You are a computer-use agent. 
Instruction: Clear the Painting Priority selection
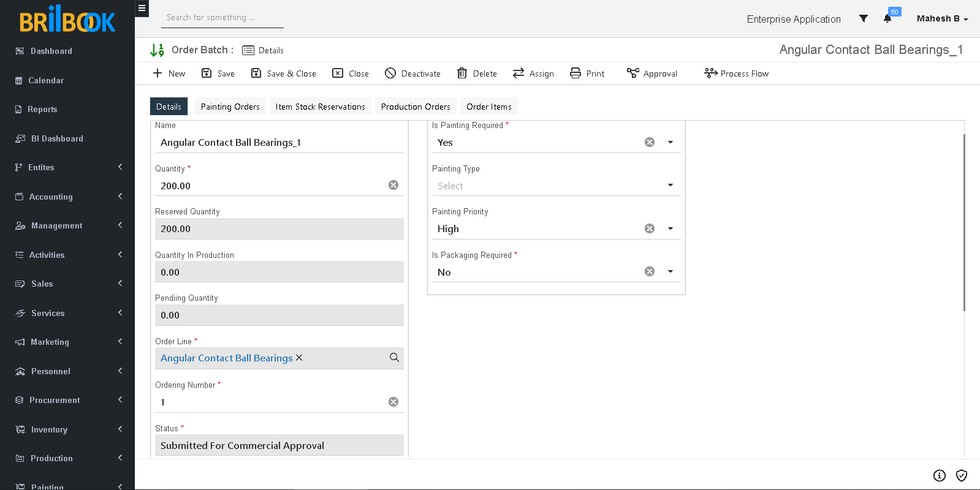[650, 228]
